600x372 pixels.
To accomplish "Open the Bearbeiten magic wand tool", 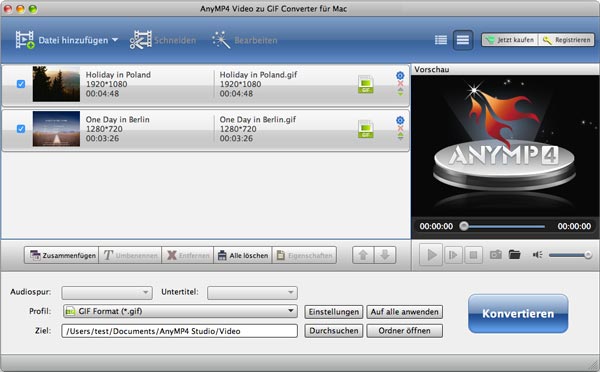I will click(245, 40).
